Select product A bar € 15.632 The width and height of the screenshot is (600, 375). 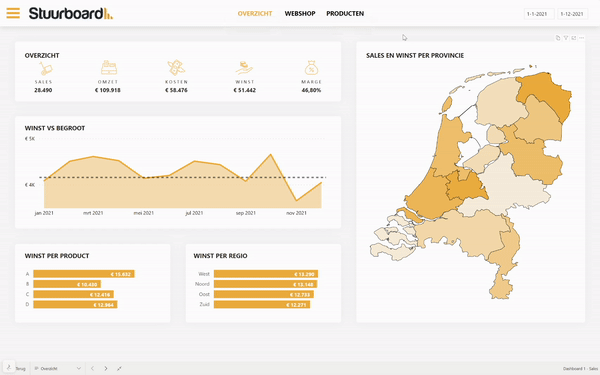(x=84, y=274)
